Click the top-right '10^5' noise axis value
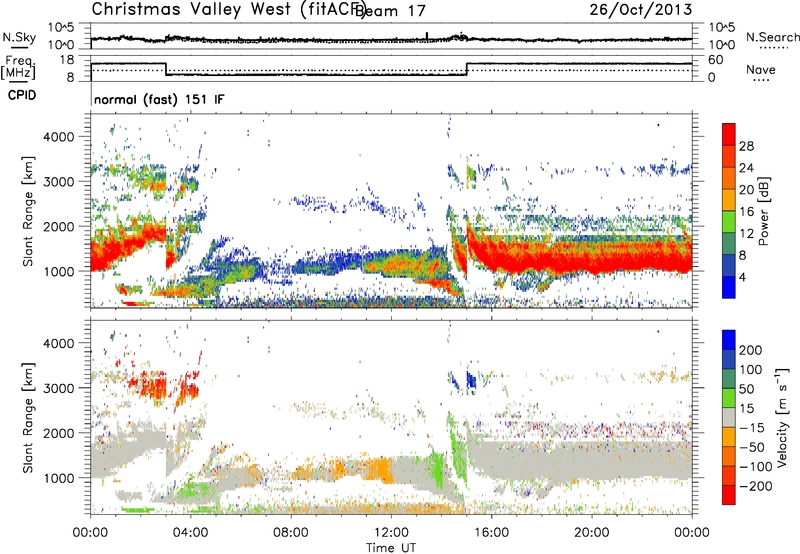The image size is (800, 554). tap(722, 28)
